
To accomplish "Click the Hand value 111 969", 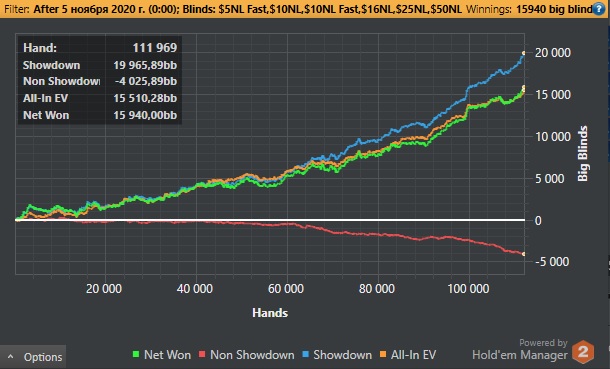I will (x=155, y=48).
